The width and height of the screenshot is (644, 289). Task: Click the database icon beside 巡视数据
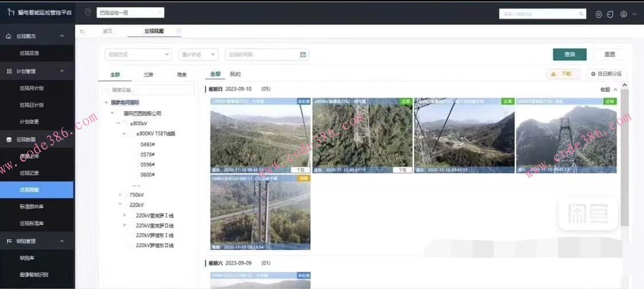tap(9, 140)
